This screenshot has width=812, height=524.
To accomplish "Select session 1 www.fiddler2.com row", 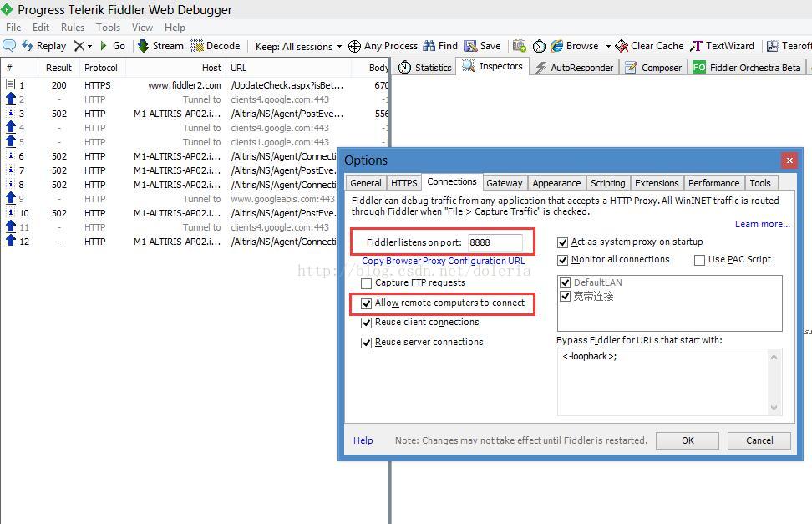I will pyautogui.click(x=195, y=85).
